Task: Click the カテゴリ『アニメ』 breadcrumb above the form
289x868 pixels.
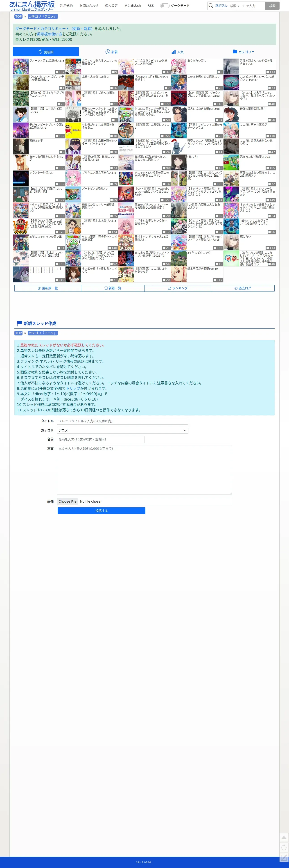Action: (43, 333)
